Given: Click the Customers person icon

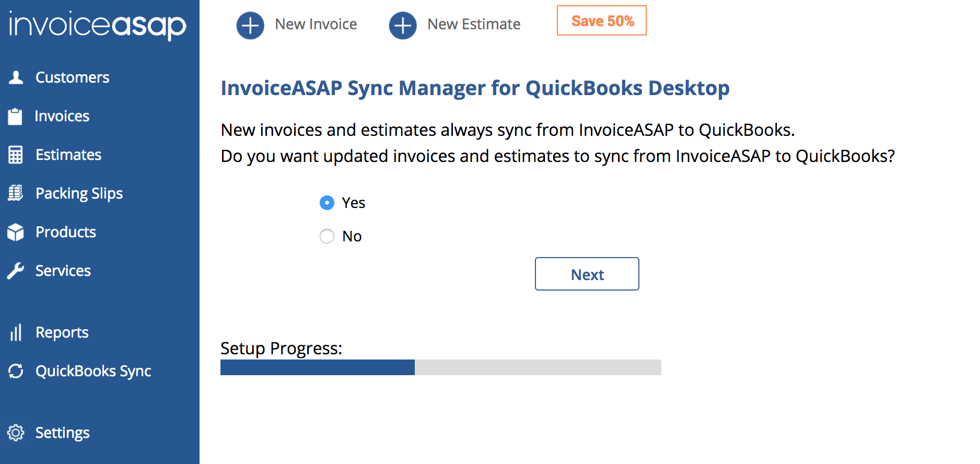Looking at the screenshot, I should 16,77.
